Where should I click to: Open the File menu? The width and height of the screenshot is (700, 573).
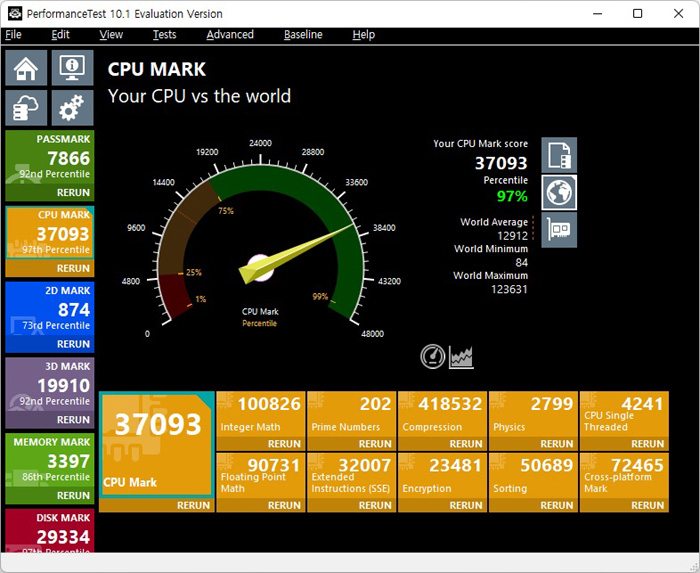[x=13, y=34]
